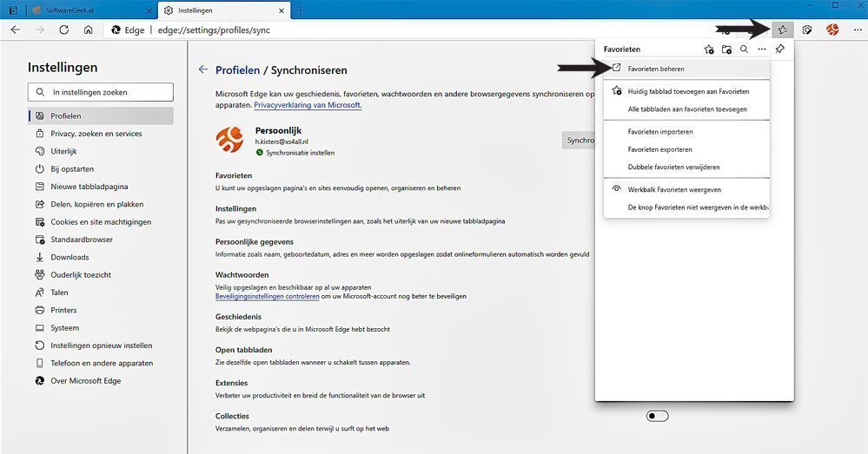Click the In instellingen zoeken field
The width and height of the screenshot is (868, 454).
(x=100, y=92)
